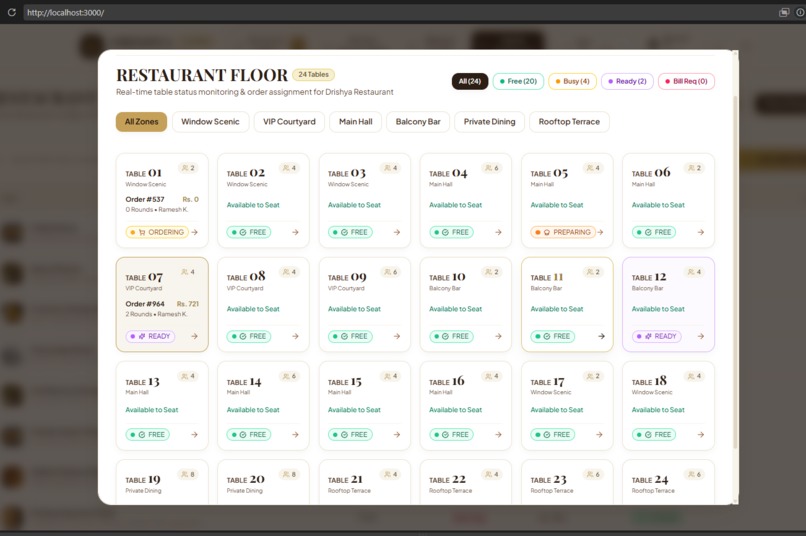Open arrow on Table 12 card
Screen dimensions: 806x536
pos(701,336)
